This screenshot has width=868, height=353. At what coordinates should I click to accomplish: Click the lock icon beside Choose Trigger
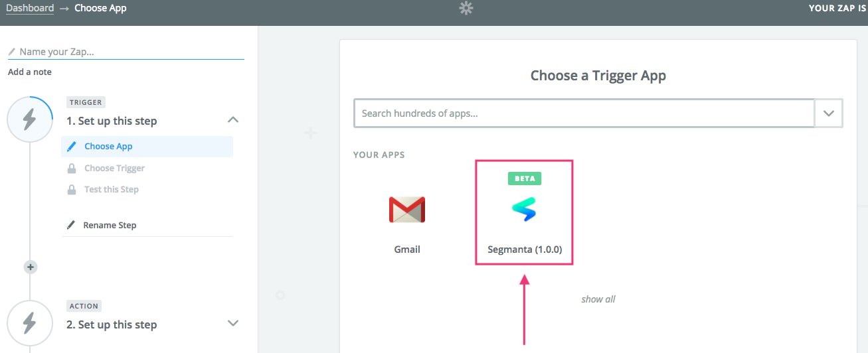72,168
